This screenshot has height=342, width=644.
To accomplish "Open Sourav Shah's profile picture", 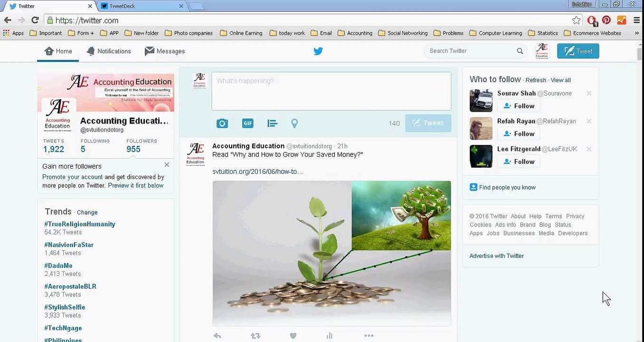I will coord(481,101).
